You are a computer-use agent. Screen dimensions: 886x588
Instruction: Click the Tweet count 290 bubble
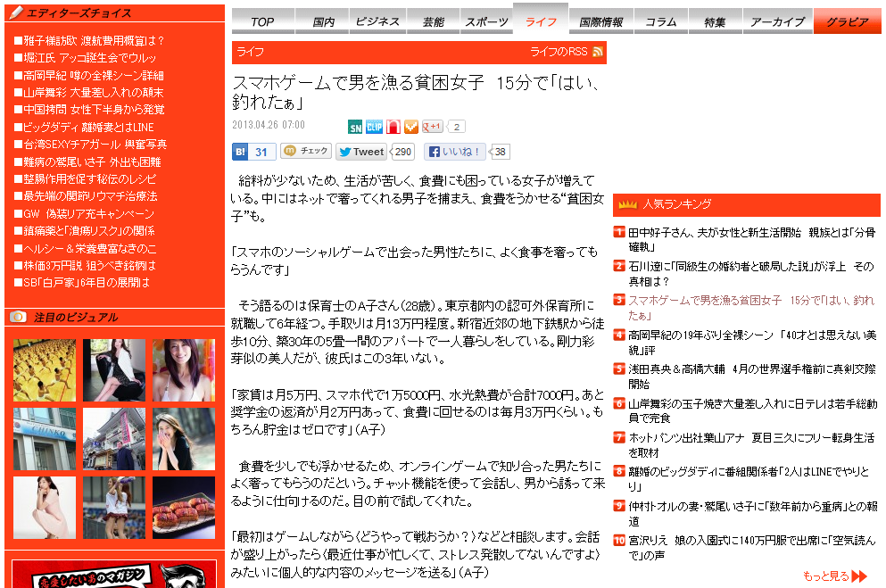click(x=402, y=152)
